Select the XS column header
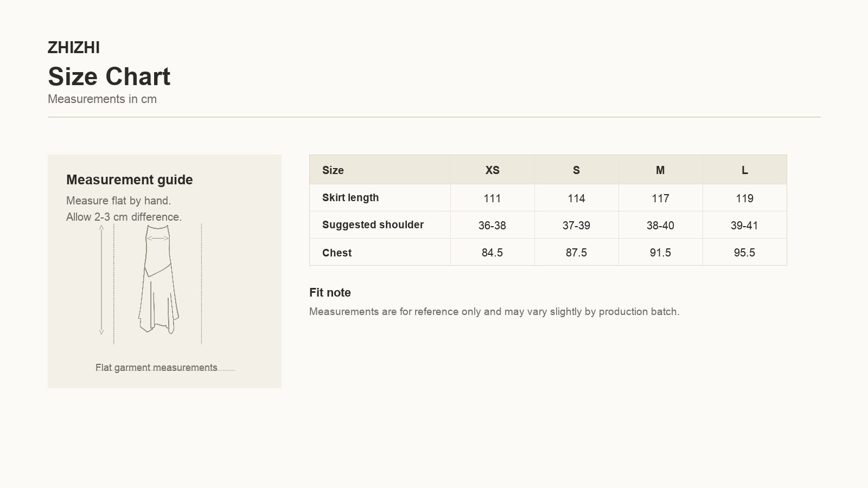 click(492, 170)
